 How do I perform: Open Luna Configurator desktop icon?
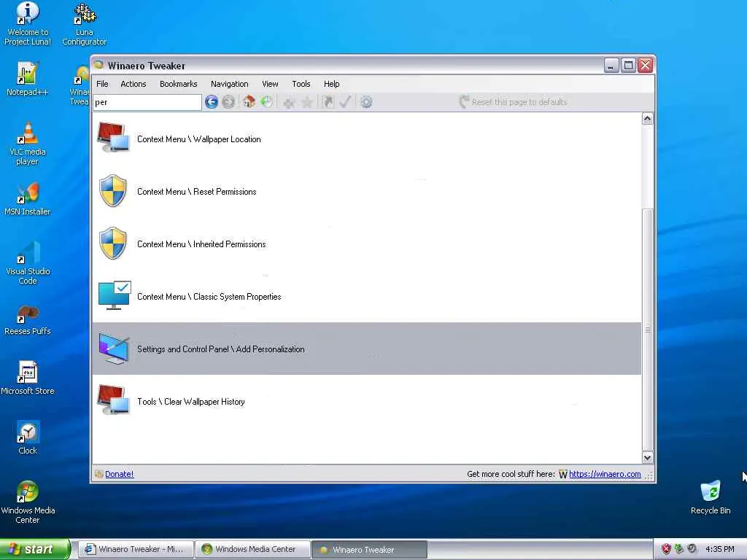(85, 24)
